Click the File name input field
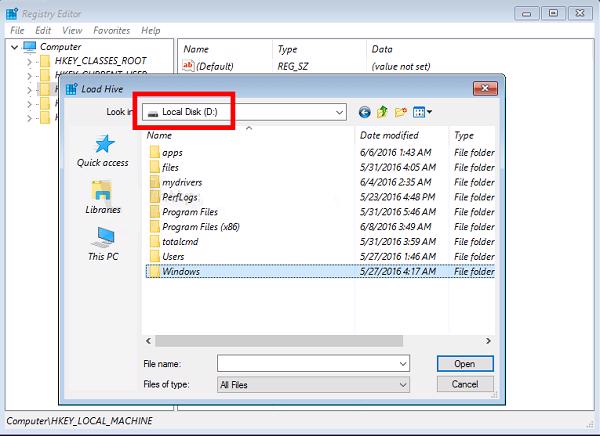Viewport: 600px width, 436px height. coord(308,364)
